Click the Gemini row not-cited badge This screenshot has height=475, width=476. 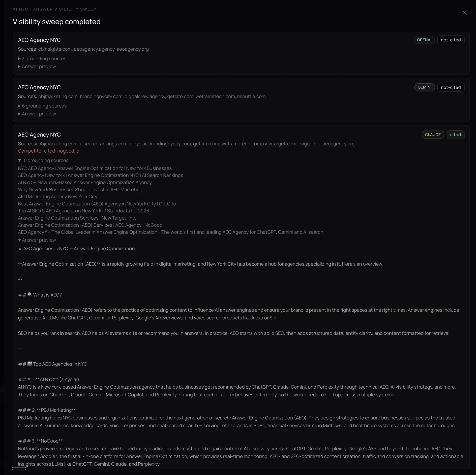click(x=450, y=87)
